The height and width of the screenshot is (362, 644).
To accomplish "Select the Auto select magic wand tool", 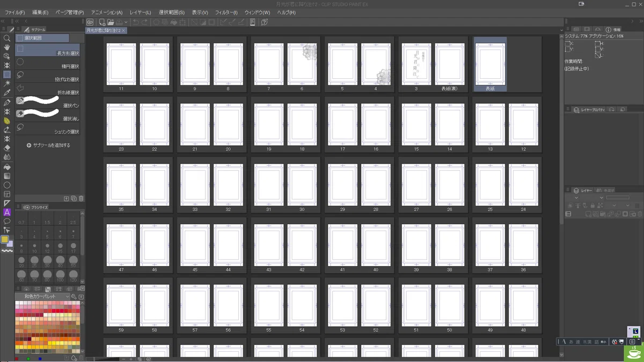I will click(7, 84).
